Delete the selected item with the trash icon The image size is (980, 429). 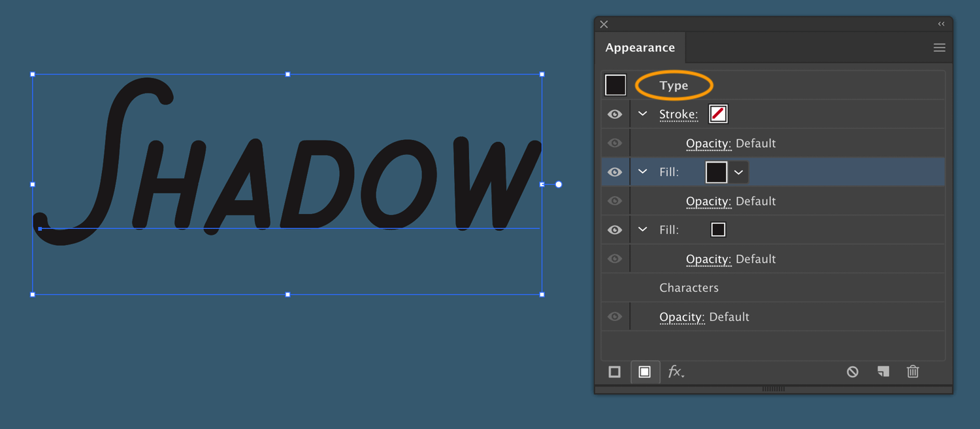point(913,371)
